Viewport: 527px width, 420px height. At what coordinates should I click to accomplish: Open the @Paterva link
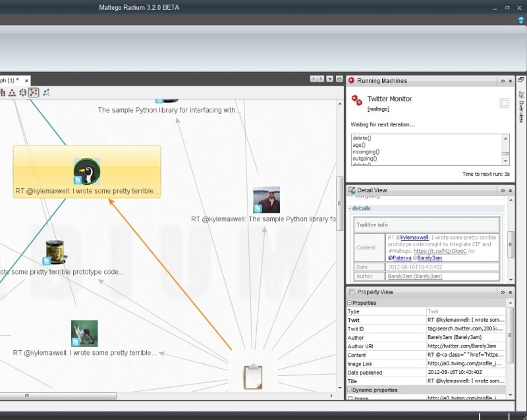pyautogui.click(x=400, y=257)
